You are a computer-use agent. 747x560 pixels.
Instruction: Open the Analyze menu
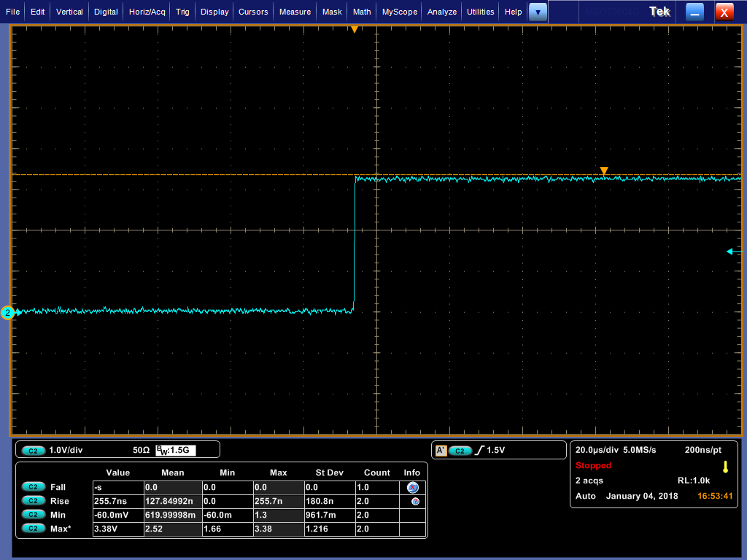442,12
